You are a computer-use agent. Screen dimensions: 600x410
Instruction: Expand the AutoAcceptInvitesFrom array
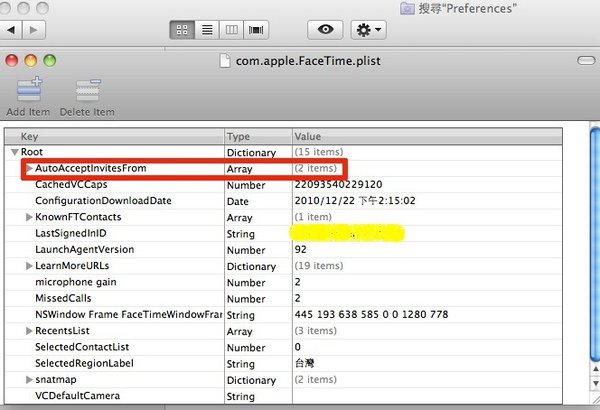coord(29,168)
